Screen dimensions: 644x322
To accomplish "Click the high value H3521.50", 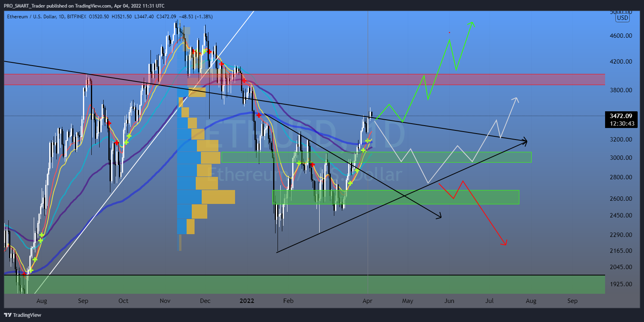I will 121,17.
